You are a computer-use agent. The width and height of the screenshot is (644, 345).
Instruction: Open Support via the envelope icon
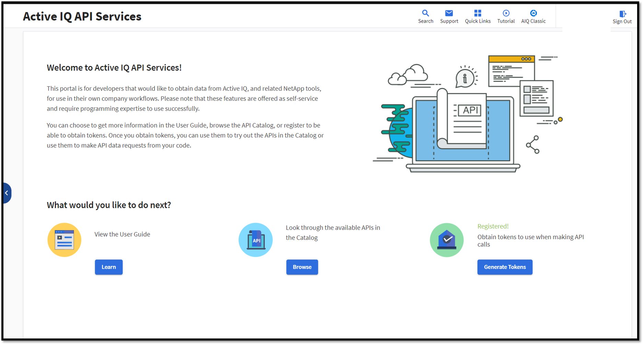tap(449, 13)
